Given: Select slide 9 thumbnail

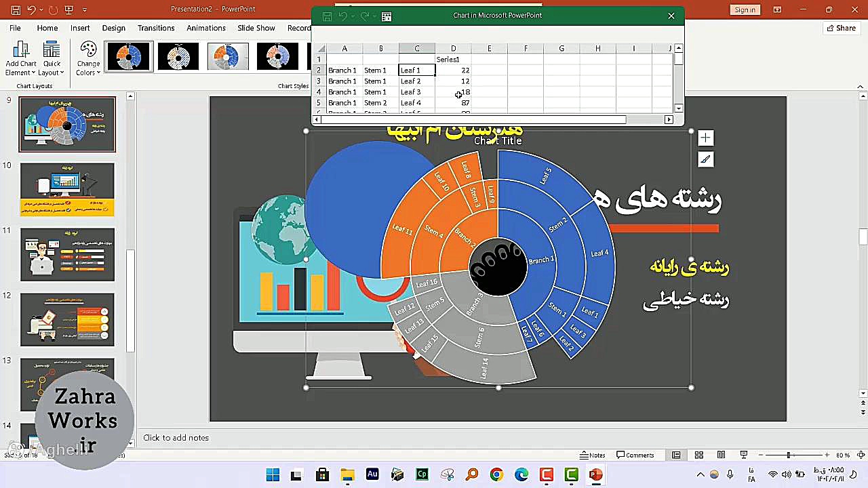Looking at the screenshot, I should (x=67, y=124).
